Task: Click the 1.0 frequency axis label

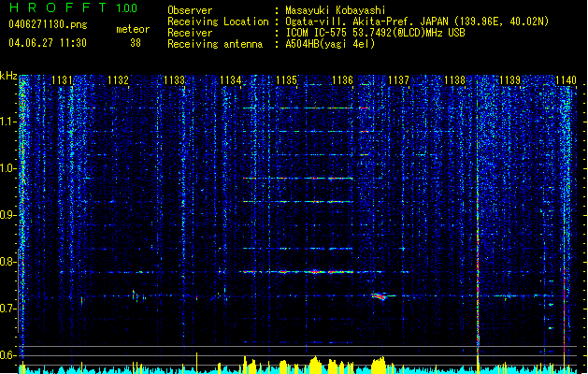Action: click(8, 168)
